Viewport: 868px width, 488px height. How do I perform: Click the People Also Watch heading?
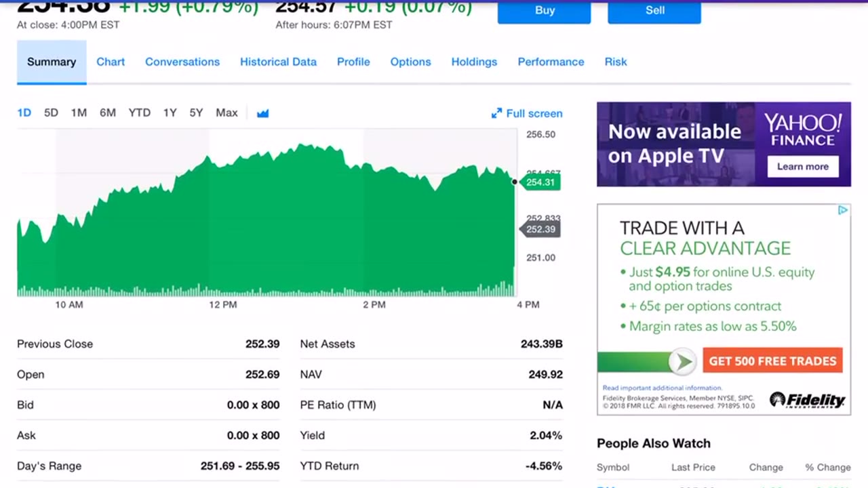pyautogui.click(x=654, y=443)
